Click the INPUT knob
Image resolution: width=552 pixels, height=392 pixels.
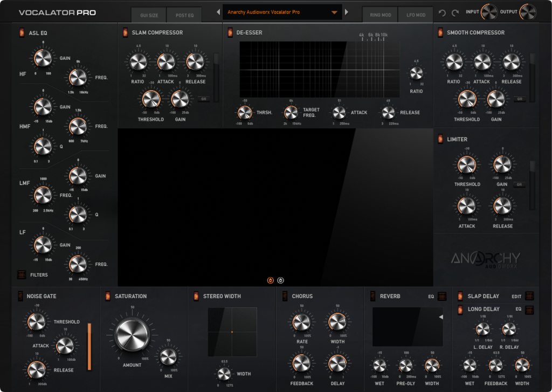(489, 12)
